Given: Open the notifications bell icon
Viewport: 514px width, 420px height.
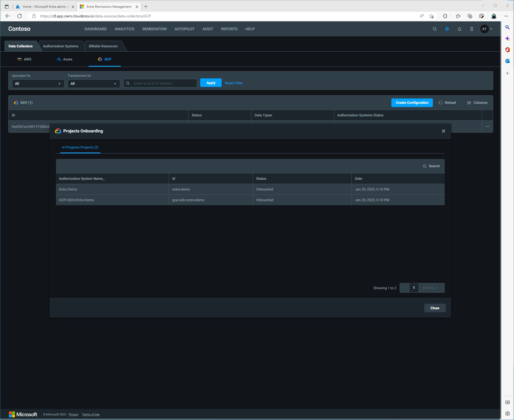Looking at the screenshot, I should [x=459, y=29].
